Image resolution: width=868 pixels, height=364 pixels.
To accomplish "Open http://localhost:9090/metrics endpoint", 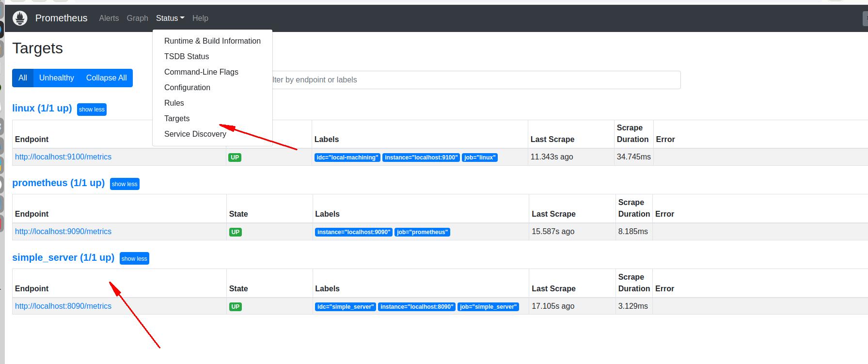I will (x=63, y=232).
